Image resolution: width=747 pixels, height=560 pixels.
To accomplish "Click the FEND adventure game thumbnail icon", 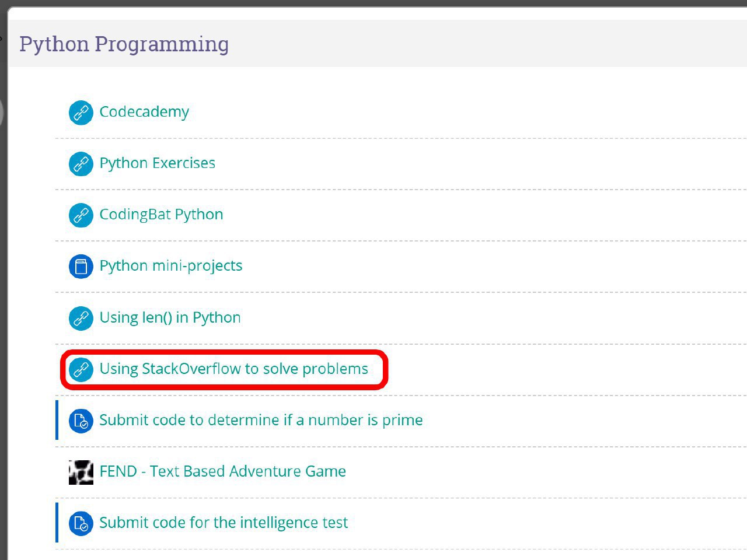I will tap(81, 473).
